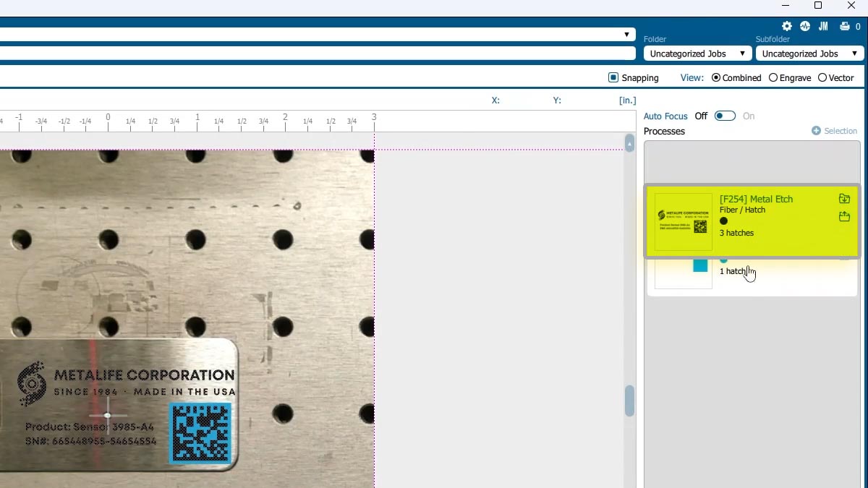This screenshot has width=868, height=488.
Task: Open the wide top dropdown arrow
Action: click(x=626, y=35)
